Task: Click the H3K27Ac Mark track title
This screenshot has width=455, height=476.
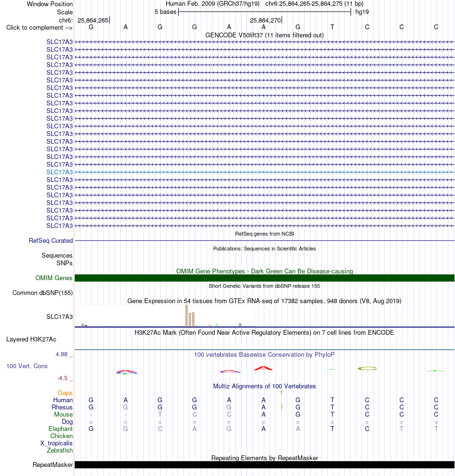Action: (264, 332)
